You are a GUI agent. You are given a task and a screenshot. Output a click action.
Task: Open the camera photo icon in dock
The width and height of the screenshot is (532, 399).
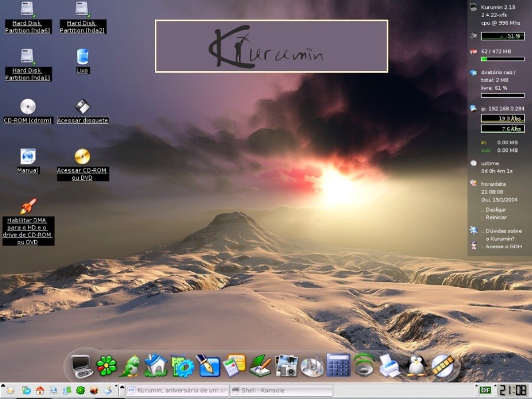pos(286,366)
